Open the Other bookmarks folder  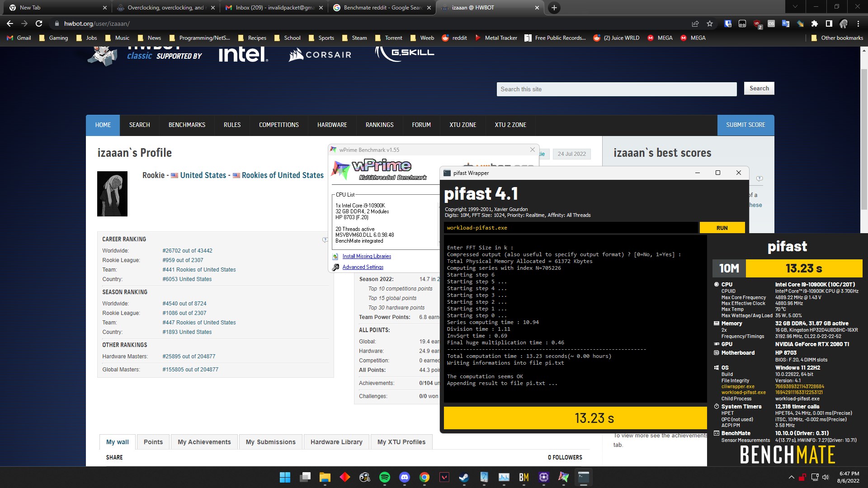(837, 38)
